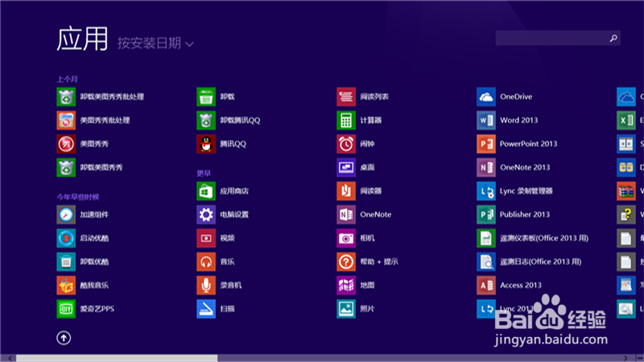Open 电脑设置 gear icon

pyautogui.click(x=206, y=215)
